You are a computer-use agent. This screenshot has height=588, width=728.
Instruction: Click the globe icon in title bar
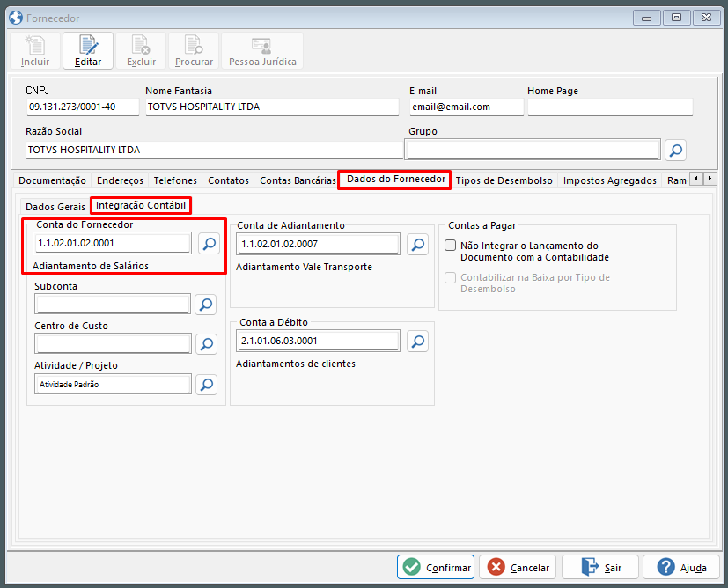(16, 18)
